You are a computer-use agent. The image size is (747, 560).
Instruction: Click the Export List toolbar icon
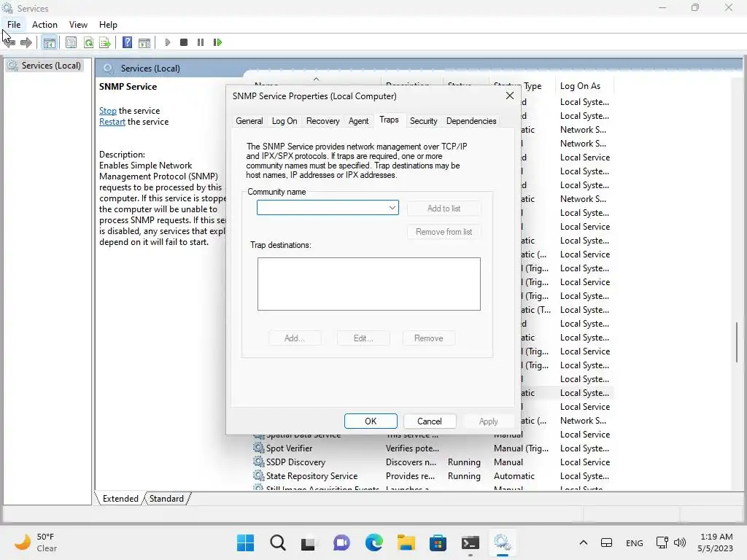105,42
